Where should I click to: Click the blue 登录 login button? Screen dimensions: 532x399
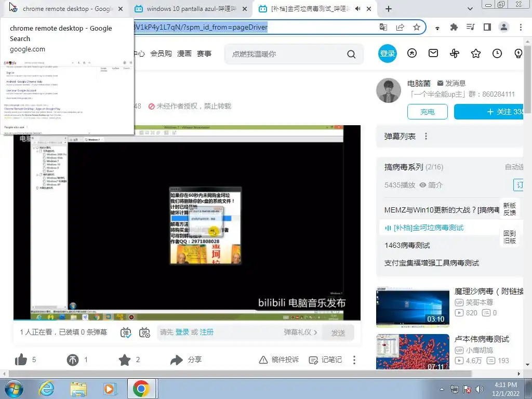click(388, 54)
